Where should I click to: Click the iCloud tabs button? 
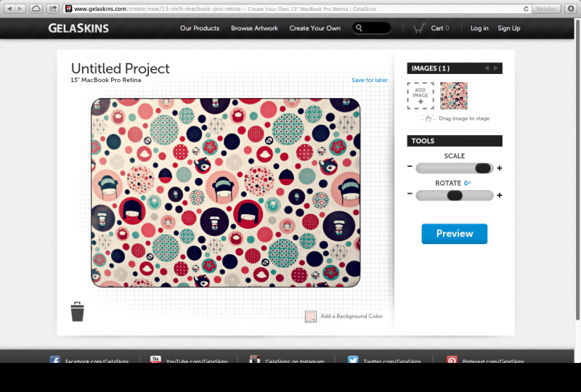click(36, 8)
